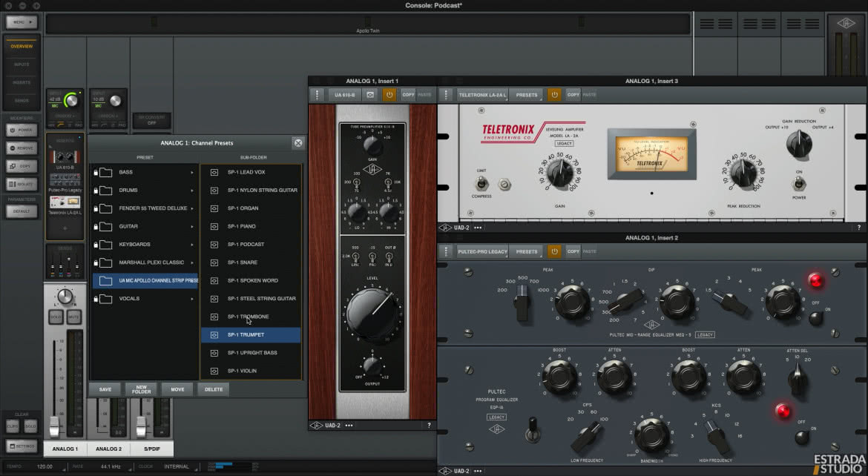
Task: Expand the BASS preset folder arrow
Action: (x=192, y=172)
